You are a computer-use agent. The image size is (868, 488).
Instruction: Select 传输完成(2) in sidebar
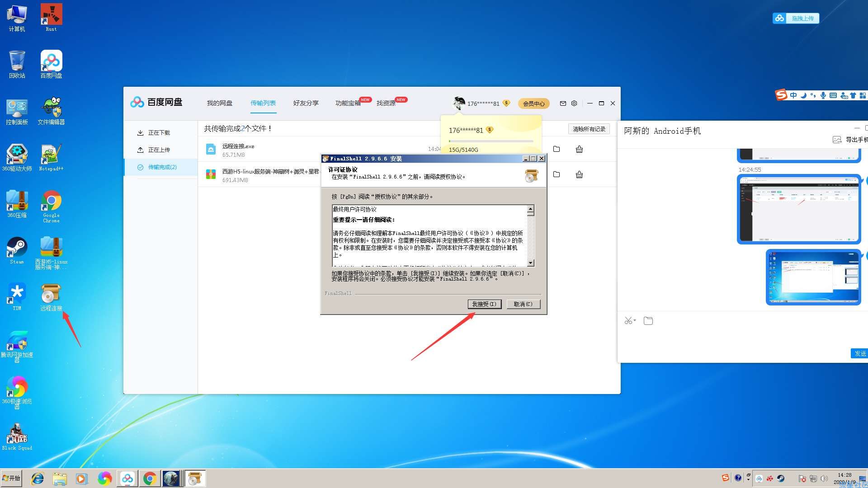[x=161, y=167]
